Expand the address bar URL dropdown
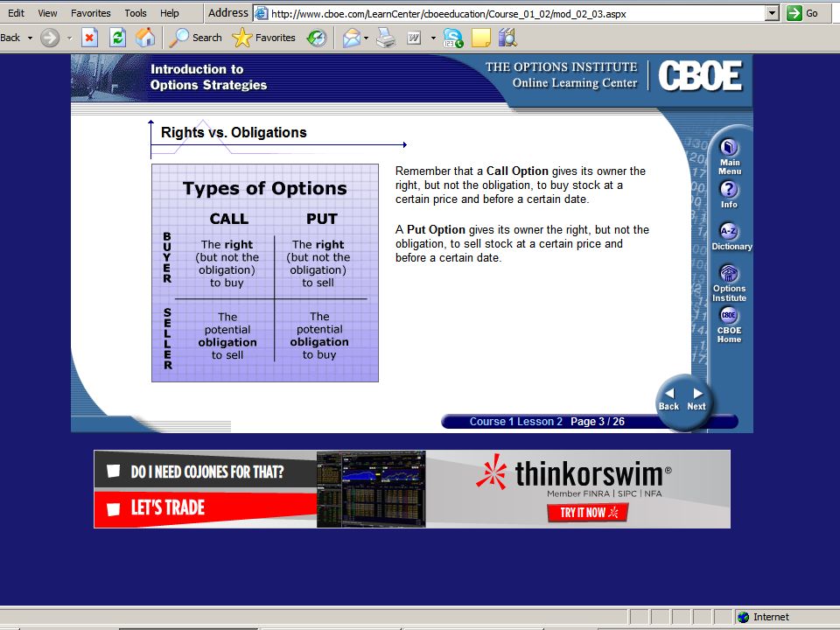Screen dimensions: 840x630 [x=772, y=13]
